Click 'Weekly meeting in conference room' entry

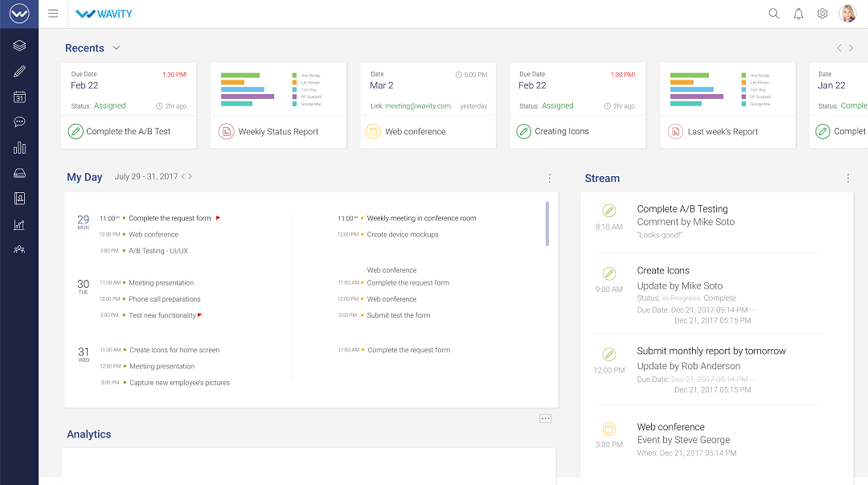point(421,218)
